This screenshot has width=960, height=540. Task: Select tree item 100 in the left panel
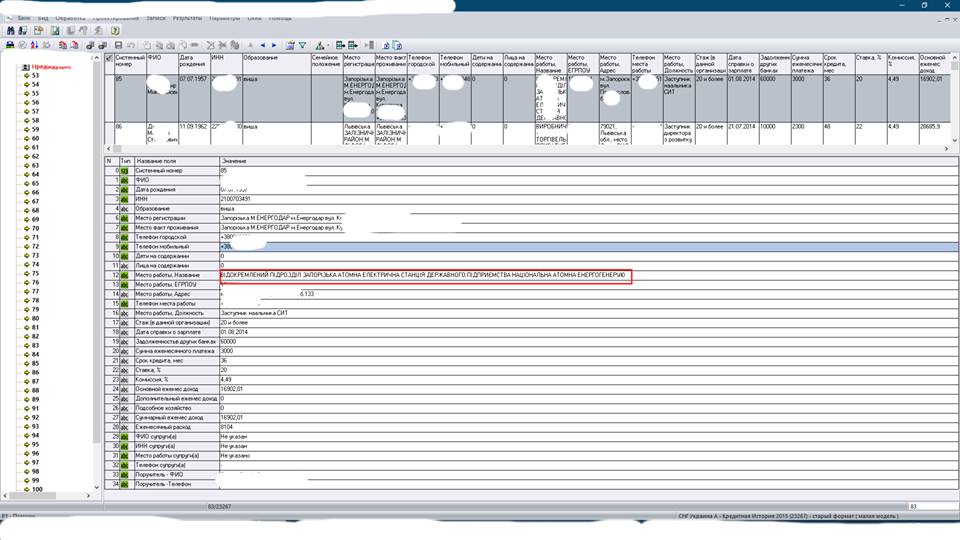(37, 489)
